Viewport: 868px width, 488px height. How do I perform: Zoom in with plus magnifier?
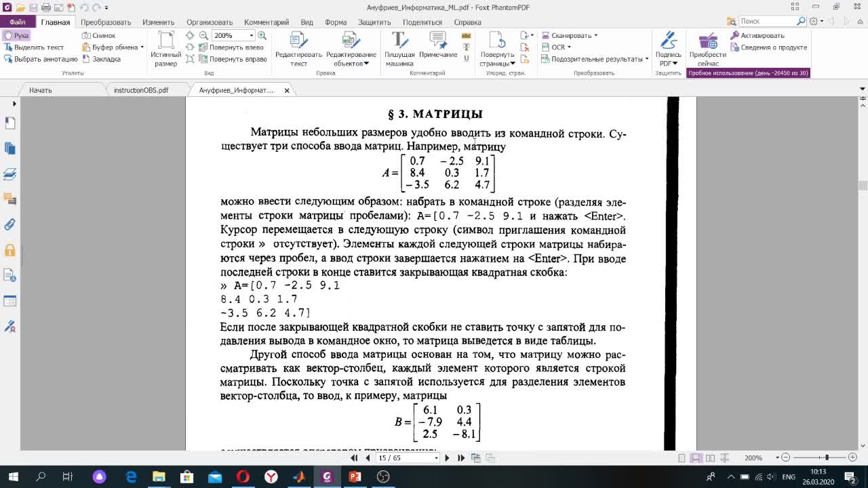coord(262,35)
